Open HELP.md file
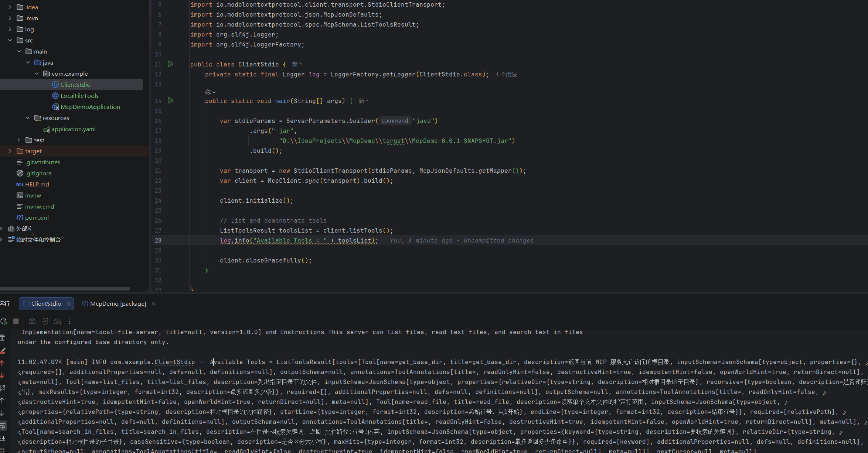The height and width of the screenshot is (453, 868). (x=37, y=184)
